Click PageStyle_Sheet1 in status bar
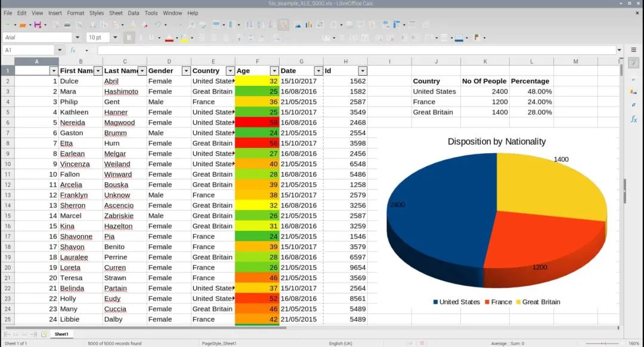 [x=219, y=343]
